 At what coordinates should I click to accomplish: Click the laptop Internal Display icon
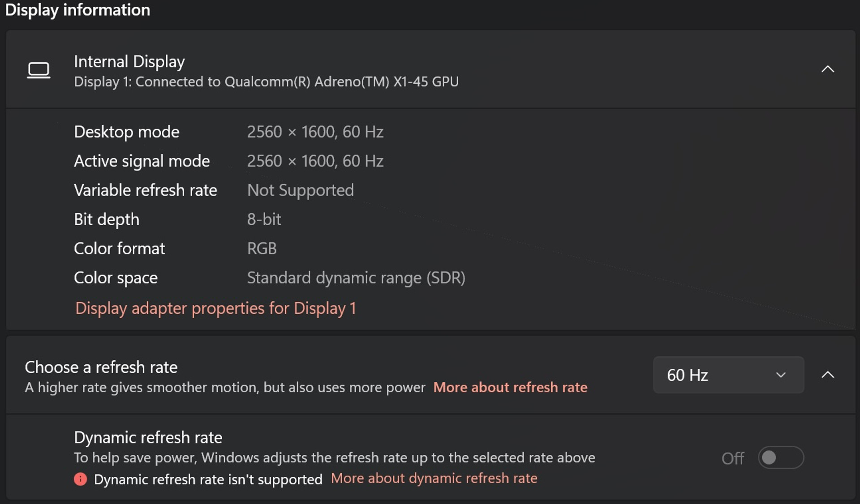click(x=39, y=70)
